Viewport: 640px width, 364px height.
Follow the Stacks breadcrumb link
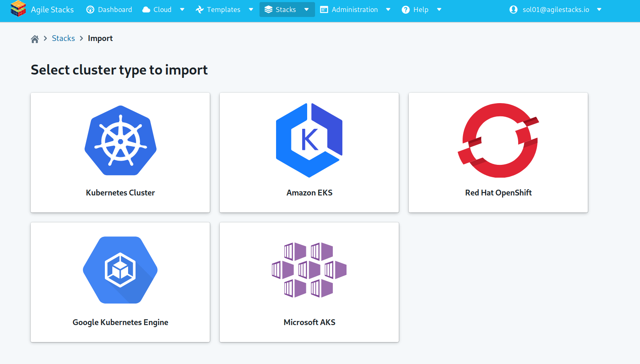pyautogui.click(x=63, y=38)
